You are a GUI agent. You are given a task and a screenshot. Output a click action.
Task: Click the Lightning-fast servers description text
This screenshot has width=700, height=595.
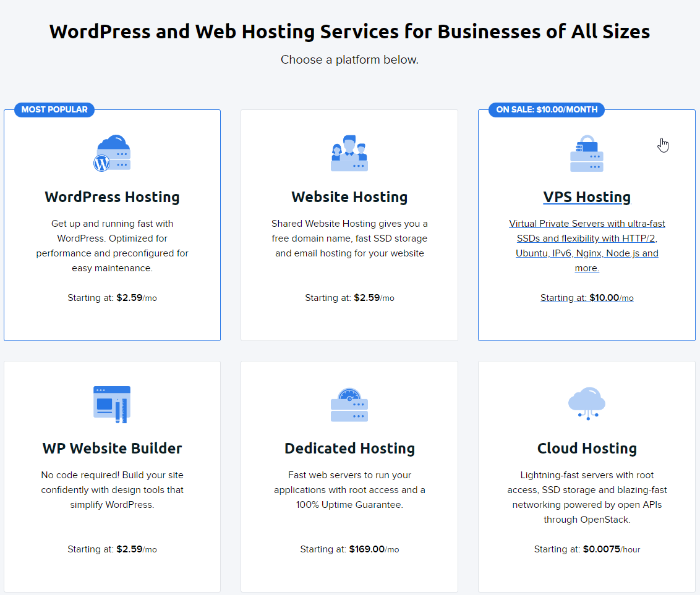tap(587, 497)
